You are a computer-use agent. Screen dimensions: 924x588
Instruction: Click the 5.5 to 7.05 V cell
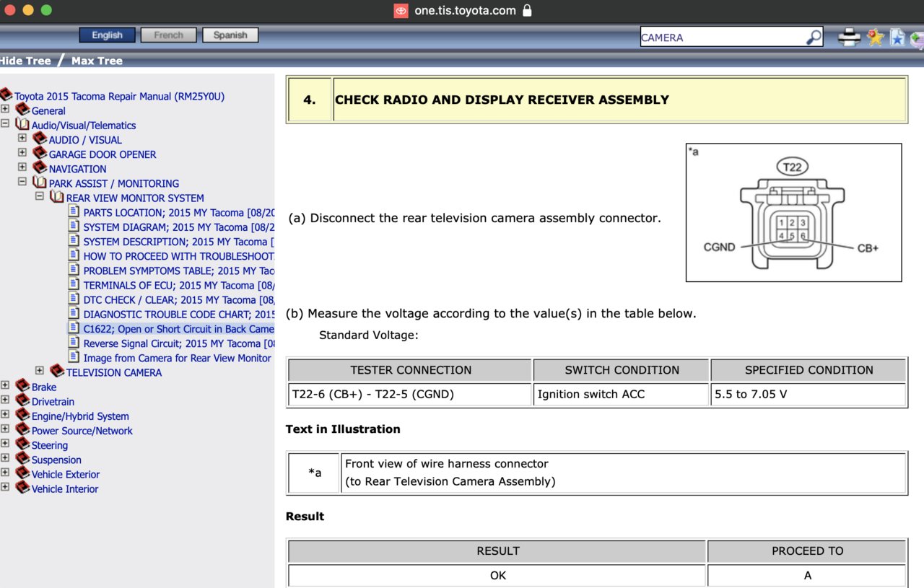[x=808, y=395]
